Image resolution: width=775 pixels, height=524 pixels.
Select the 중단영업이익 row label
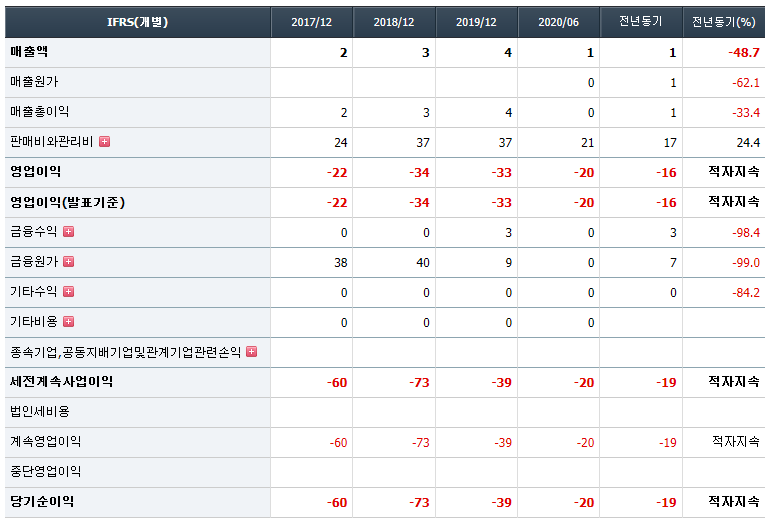(x=45, y=472)
